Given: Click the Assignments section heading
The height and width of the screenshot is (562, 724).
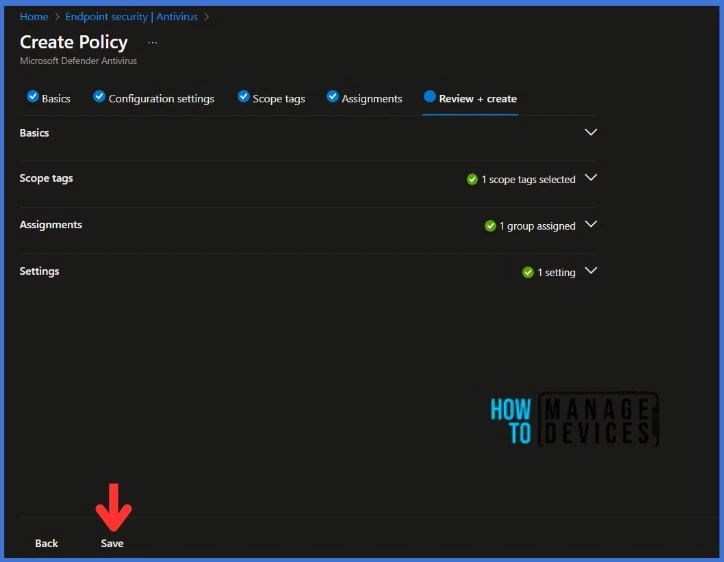Looking at the screenshot, I should point(51,224).
